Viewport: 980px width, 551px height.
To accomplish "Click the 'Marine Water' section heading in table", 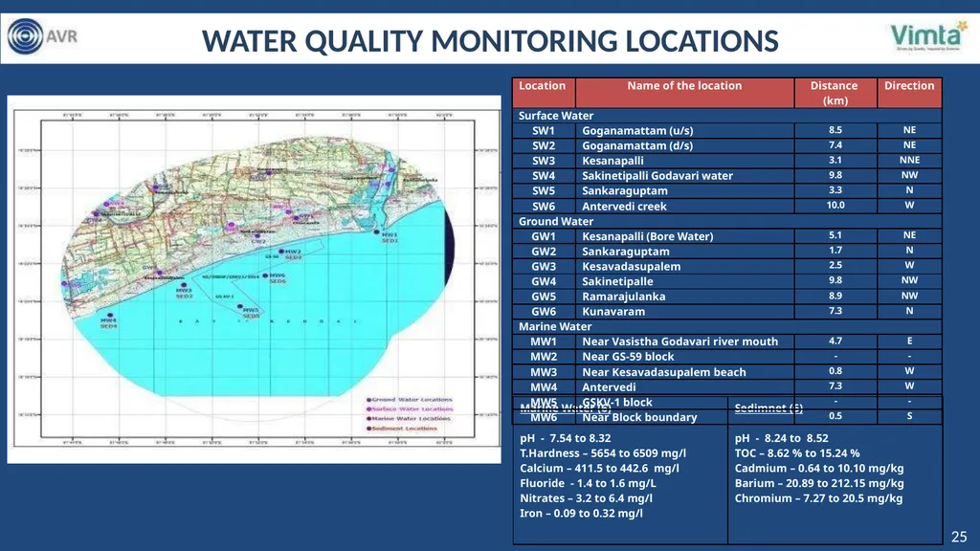I will pos(555,326).
